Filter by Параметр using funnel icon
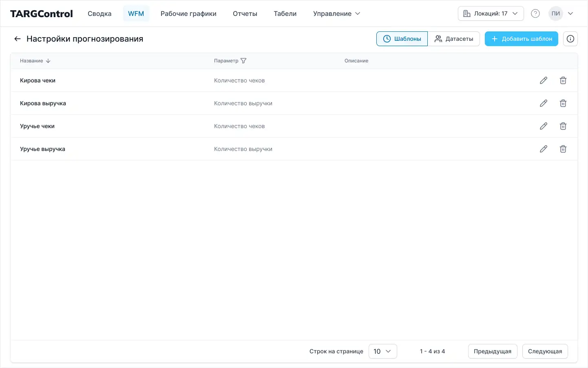Image resolution: width=588 pixels, height=368 pixels. pyautogui.click(x=243, y=61)
